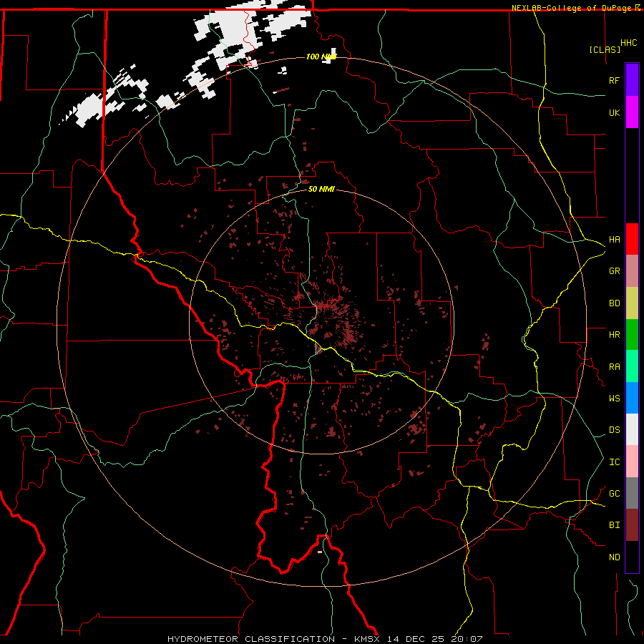Click the 50 NMI range ring label

[x=321, y=190]
